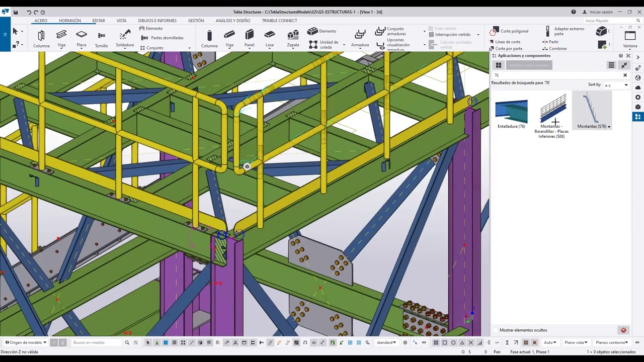644x362 pixels.
Task: Switch to the HORMIGÓN tab
Action: tap(69, 21)
